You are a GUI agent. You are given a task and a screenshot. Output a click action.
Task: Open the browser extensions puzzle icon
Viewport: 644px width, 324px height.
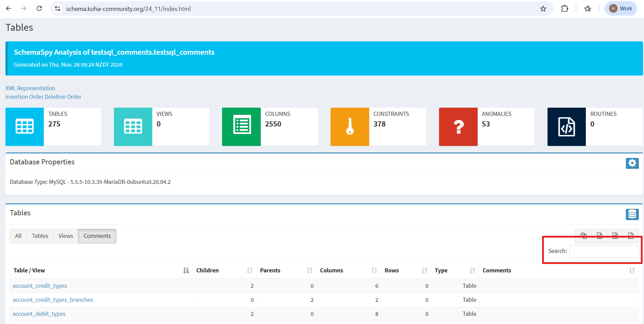565,9
